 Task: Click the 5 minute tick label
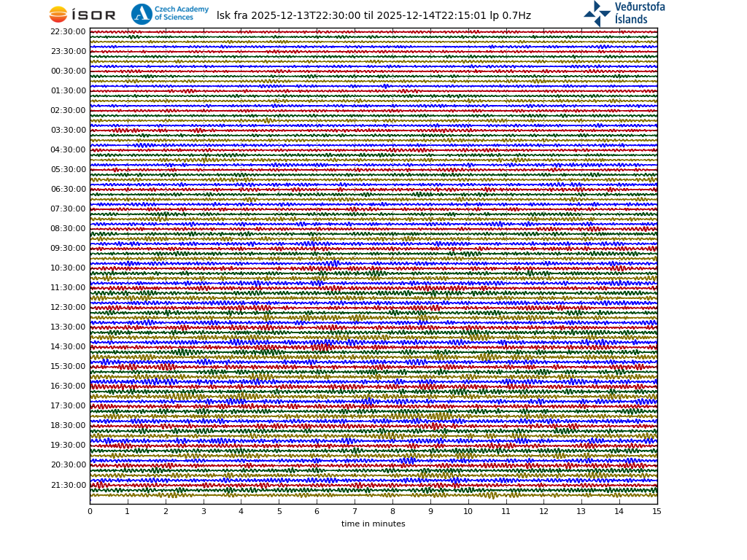pyautogui.click(x=279, y=511)
